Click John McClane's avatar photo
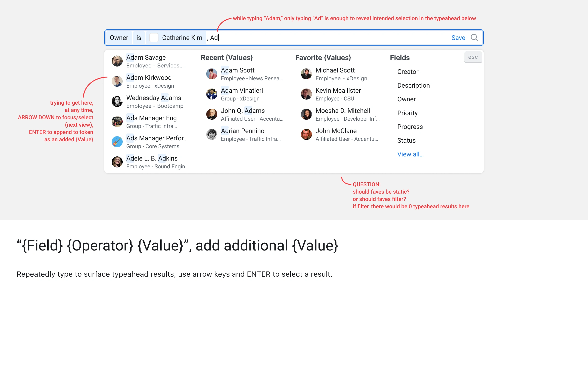Image resolution: width=588 pixels, height=367 pixels. [306, 134]
